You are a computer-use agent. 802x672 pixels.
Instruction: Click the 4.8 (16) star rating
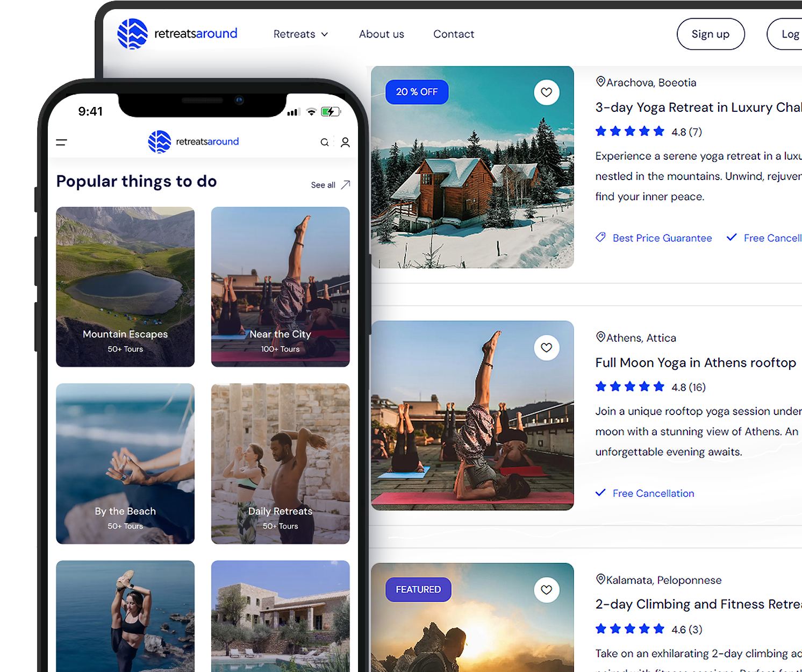[x=650, y=387]
